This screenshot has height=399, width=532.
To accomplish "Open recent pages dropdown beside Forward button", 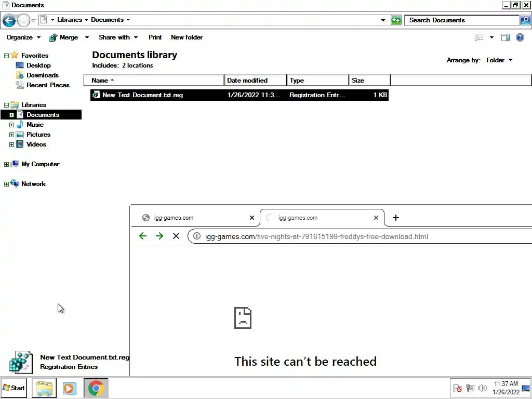I will (x=33, y=20).
